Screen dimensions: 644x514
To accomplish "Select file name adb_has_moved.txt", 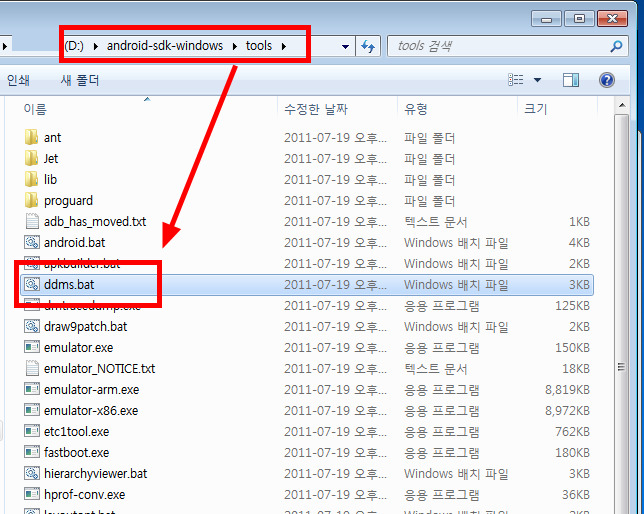I will [95, 222].
